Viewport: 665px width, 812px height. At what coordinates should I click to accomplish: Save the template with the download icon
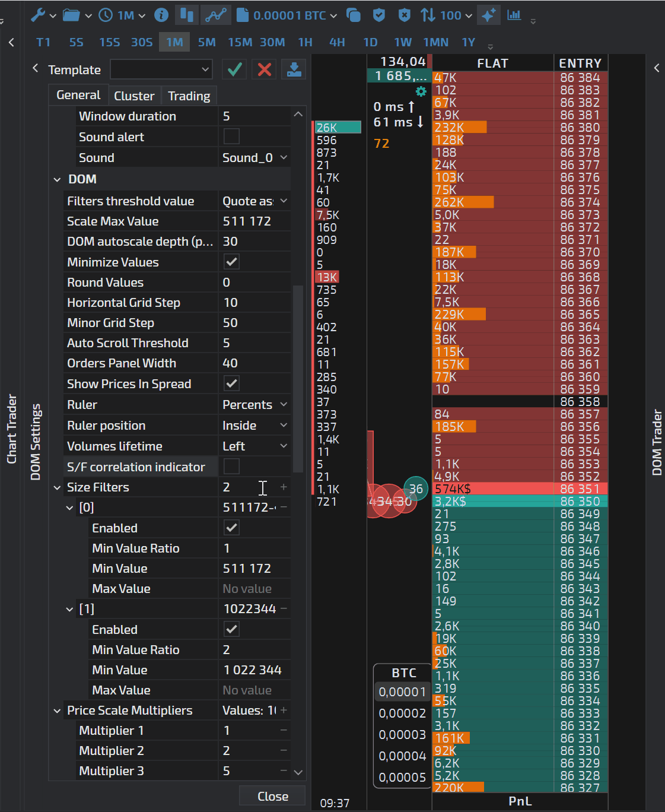pos(294,69)
